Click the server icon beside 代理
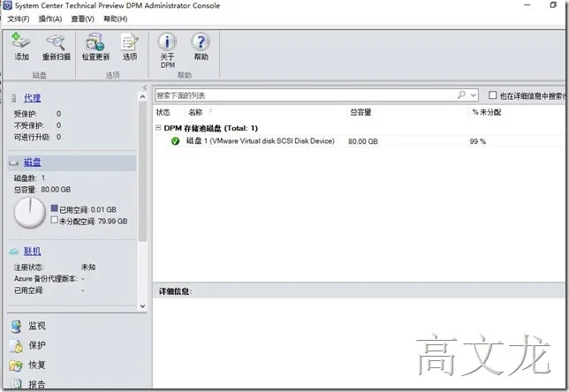This screenshot has width=569, height=392. [14, 98]
